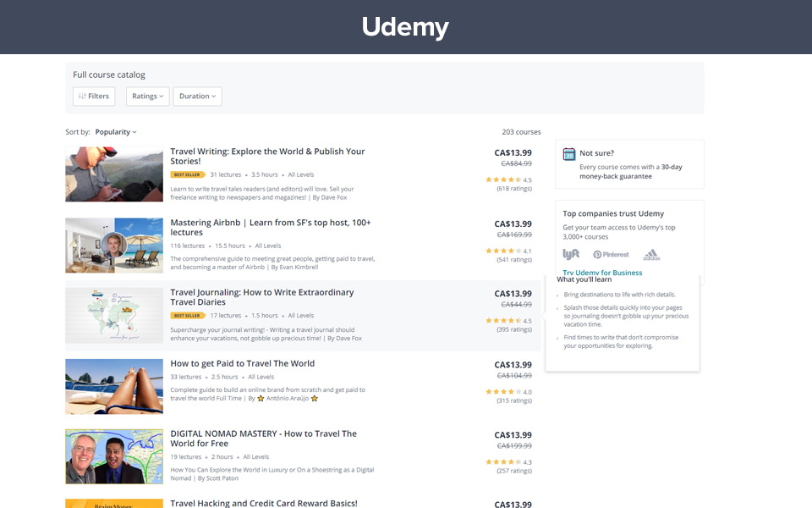Image resolution: width=812 pixels, height=508 pixels.
Task: Click the star rating 4.1 for Mastering Airbnb
Action: [508, 251]
